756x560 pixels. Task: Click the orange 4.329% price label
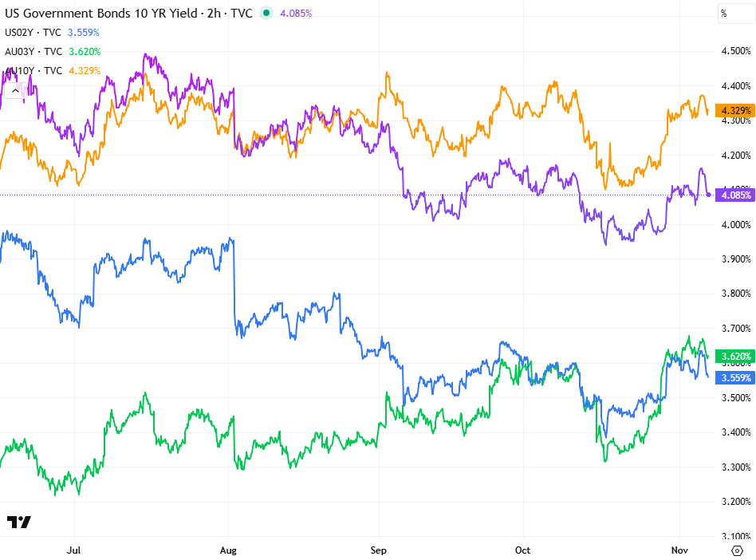click(733, 110)
